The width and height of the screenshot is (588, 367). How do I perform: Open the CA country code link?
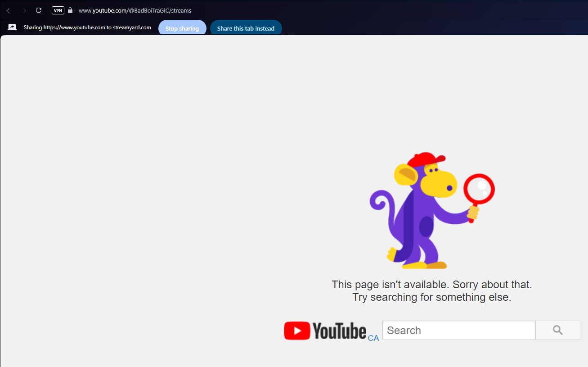373,338
